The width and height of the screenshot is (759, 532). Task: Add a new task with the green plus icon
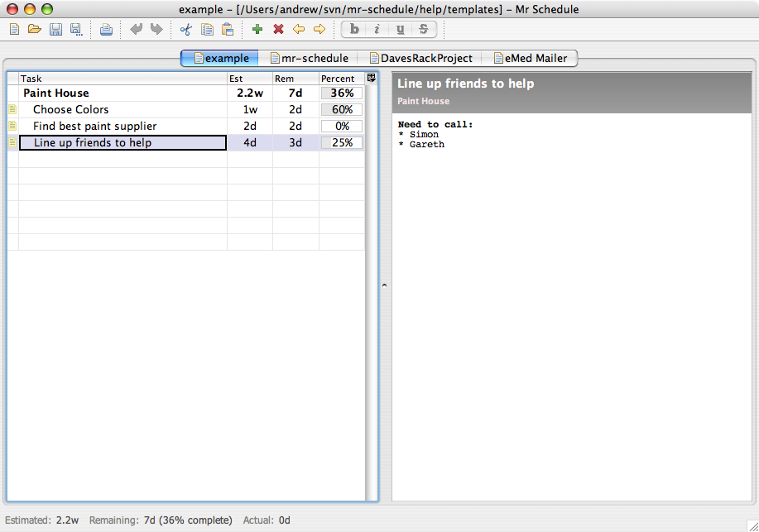pyautogui.click(x=257, y=29)
